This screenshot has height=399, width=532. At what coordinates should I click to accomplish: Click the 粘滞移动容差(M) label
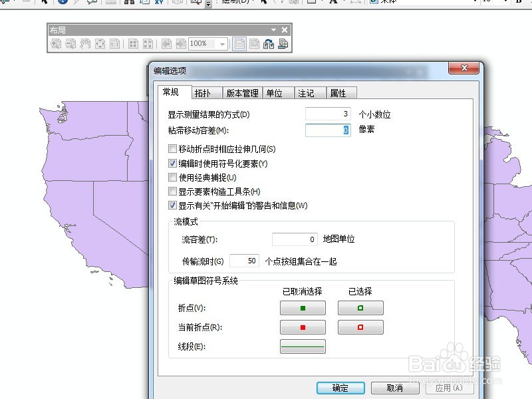[198, 130]
